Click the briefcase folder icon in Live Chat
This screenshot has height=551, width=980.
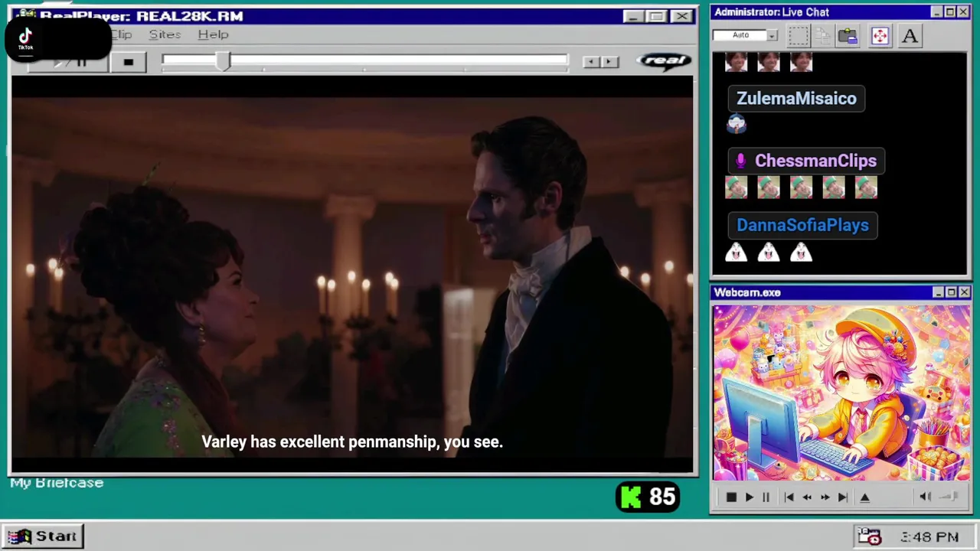pyautogui.click(x=848, y=35)
